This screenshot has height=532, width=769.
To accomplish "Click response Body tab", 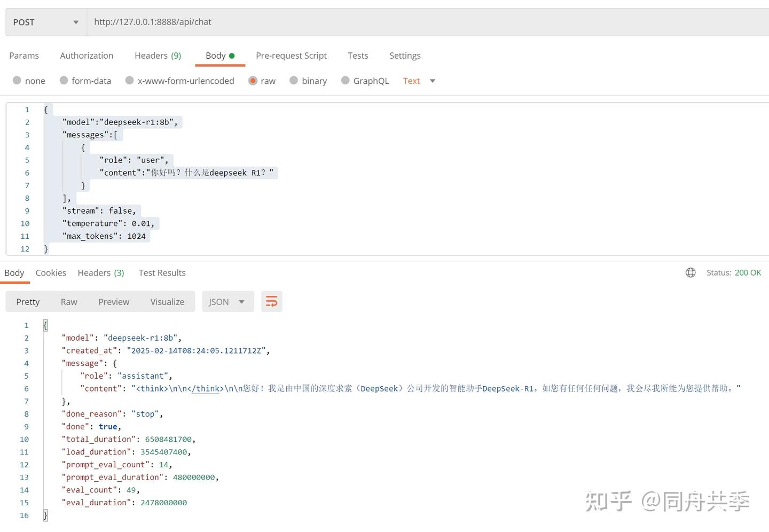I will click(14, 273).
